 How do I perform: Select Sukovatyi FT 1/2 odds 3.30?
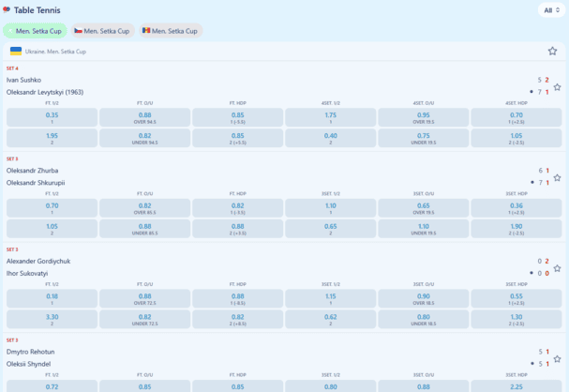pos(52,319)
